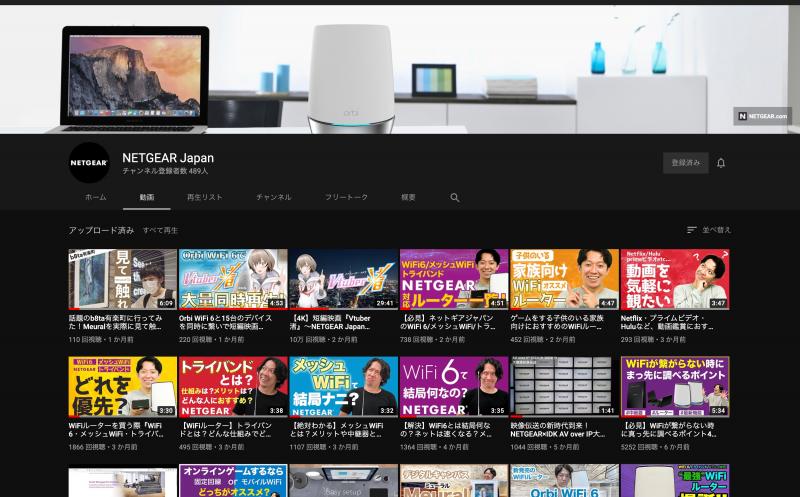Open the b8ta有楽町 Meural video thumbnail
Viewport: 800px width, 497px height.
click(x=122, y=279)
